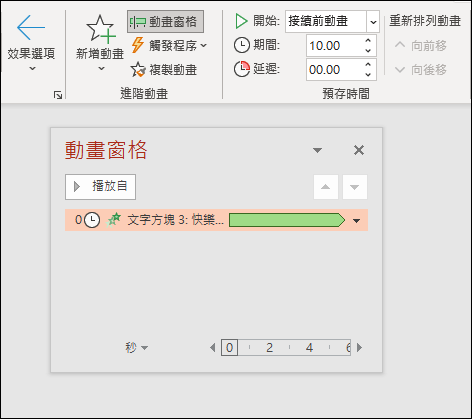Click 向後移 to reorder animation

click(420, 70)
